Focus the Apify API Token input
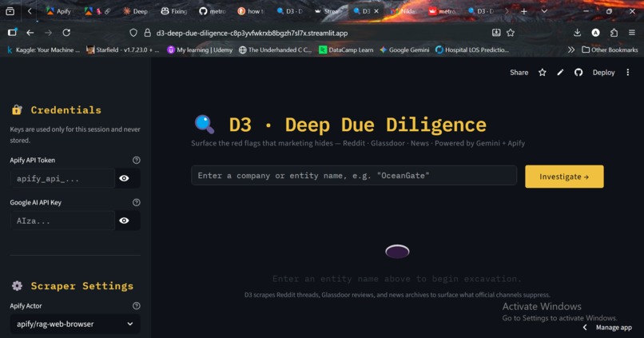 (62, 179)
